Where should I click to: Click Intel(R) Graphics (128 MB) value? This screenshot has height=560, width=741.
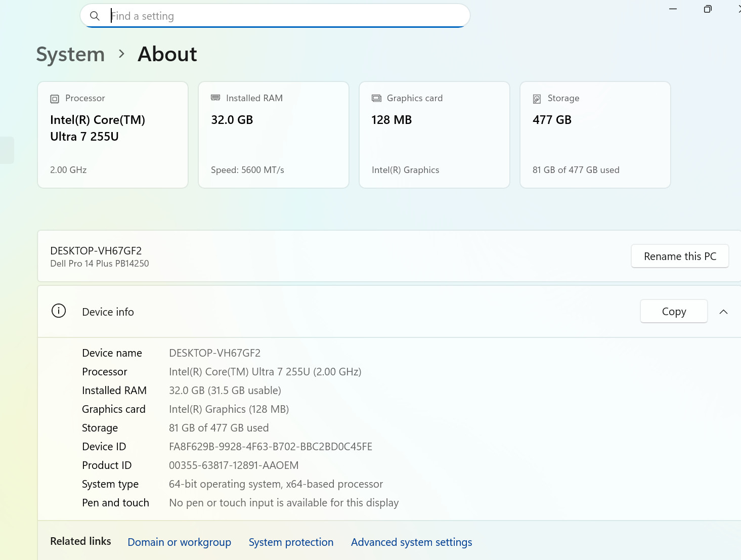(x=229, y=409)
